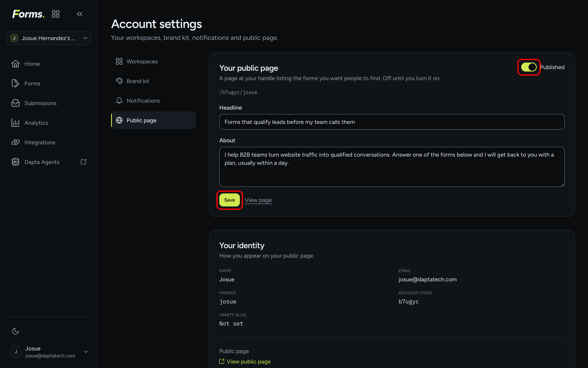Click the Brand kit palette icon

click(x=119, y=81)
